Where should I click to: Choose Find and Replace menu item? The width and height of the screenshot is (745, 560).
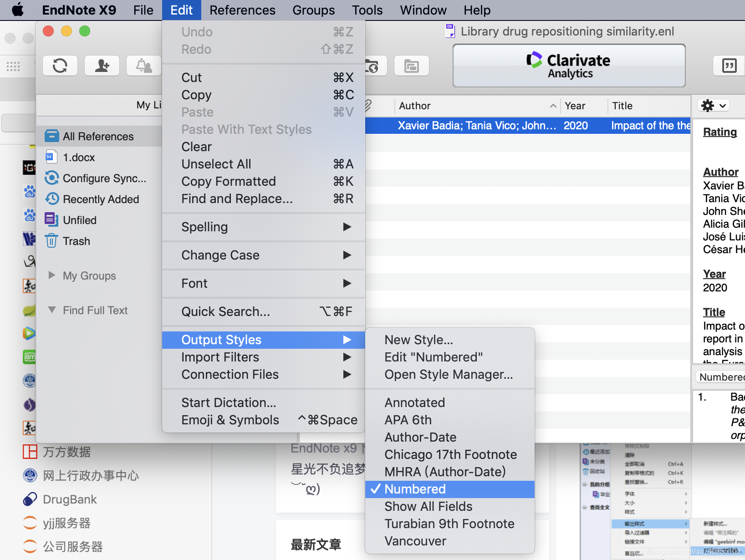(x=264, y=199)
